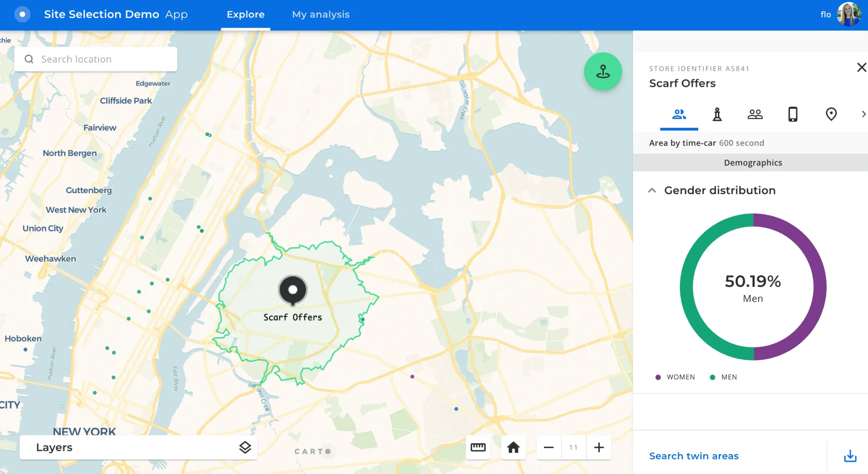Switch to the My analysis tab
This screenshot has width=868, height=474.
[321, 15]
